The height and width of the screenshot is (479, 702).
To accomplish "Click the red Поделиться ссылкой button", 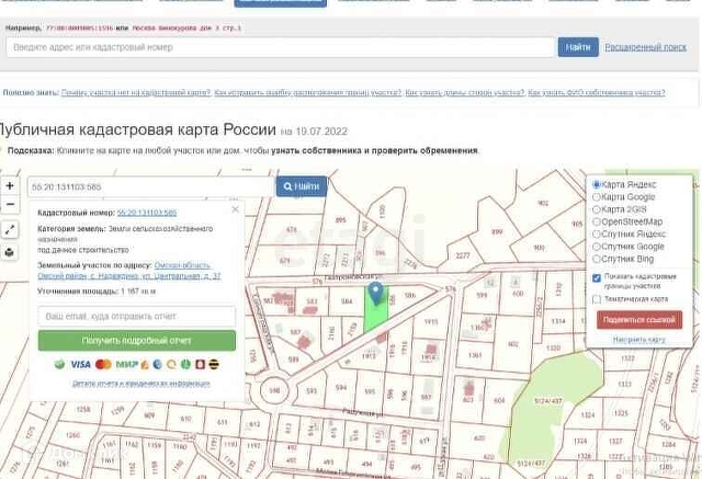I will [x=639, y=320].
